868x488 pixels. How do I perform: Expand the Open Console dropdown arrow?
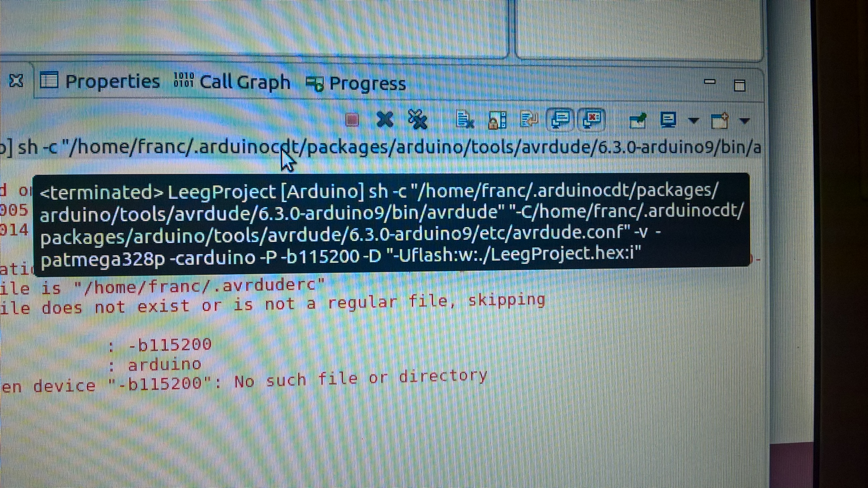744,120
